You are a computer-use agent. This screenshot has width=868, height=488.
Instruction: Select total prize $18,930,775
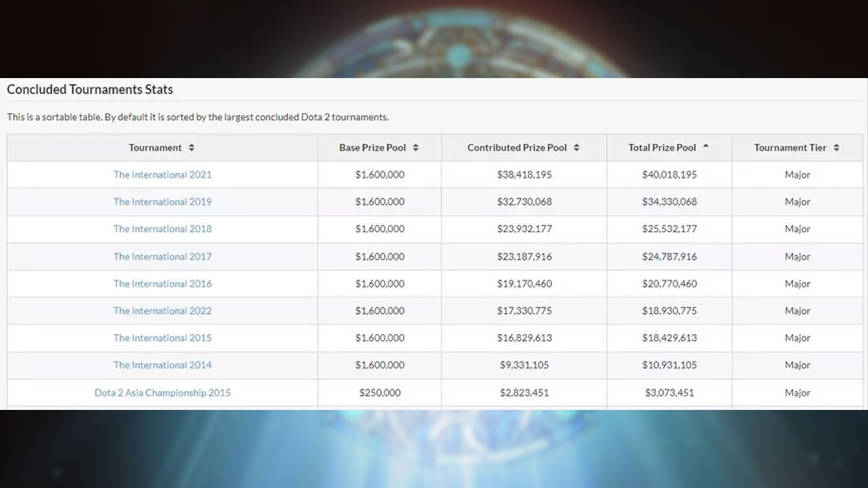pyautogui.click(x=670, y=311)
